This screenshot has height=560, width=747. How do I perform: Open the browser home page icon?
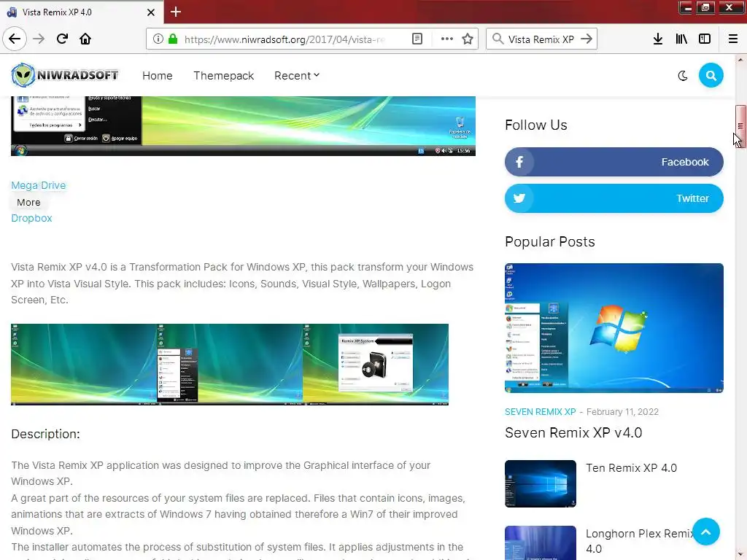(x=85, y=39)
